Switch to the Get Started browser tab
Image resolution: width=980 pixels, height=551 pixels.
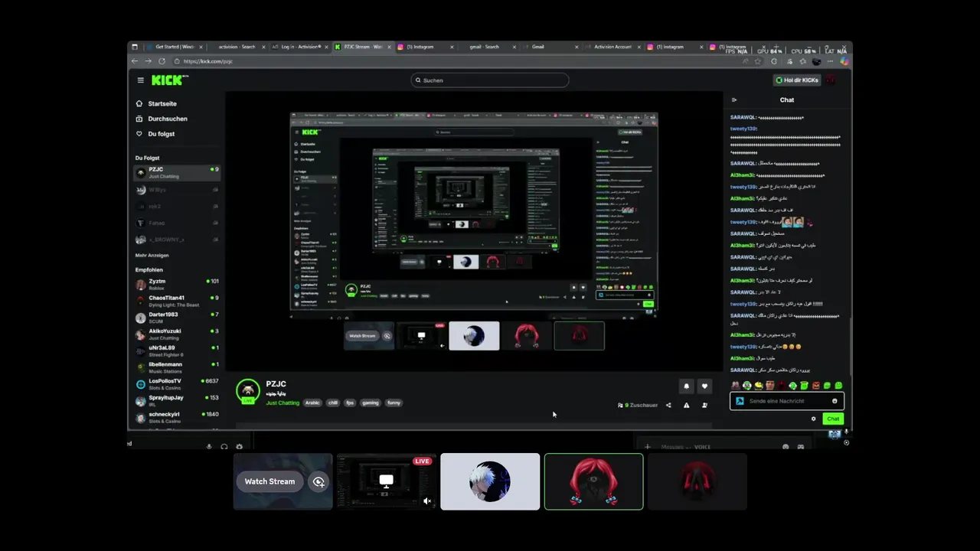point(175,47)
